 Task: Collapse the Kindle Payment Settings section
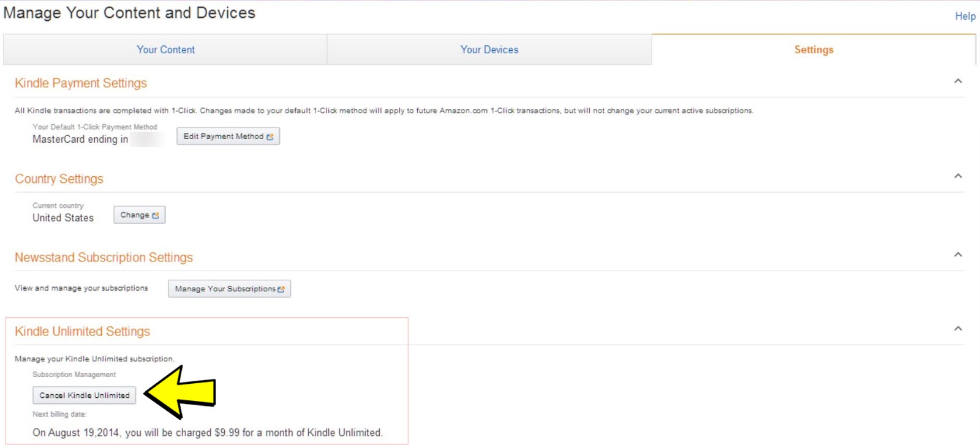958,81
